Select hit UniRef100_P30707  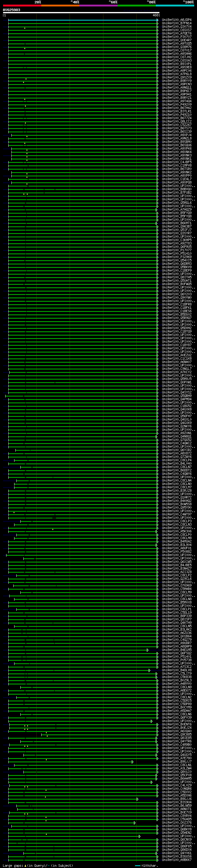coord(176,37)
